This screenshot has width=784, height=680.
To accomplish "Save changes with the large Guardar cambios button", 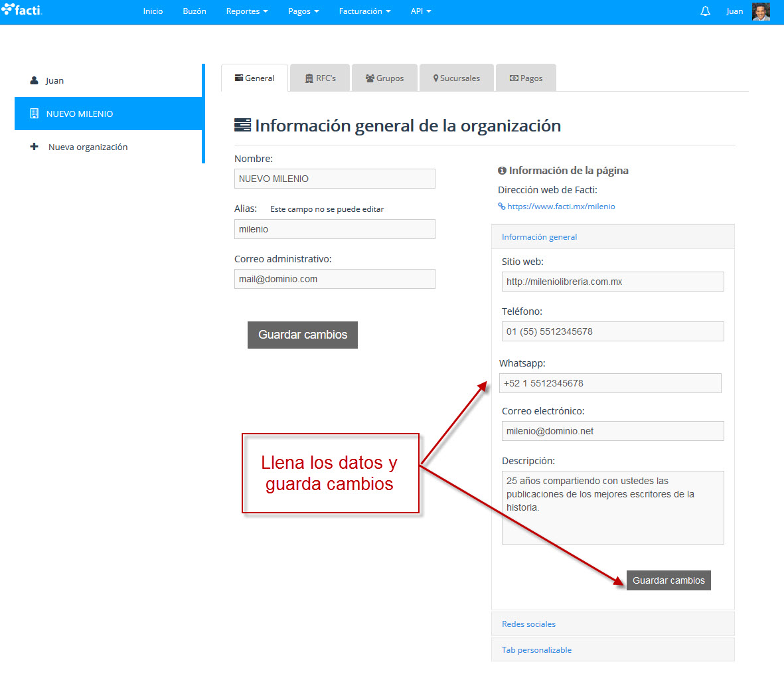I will [303, 335].
